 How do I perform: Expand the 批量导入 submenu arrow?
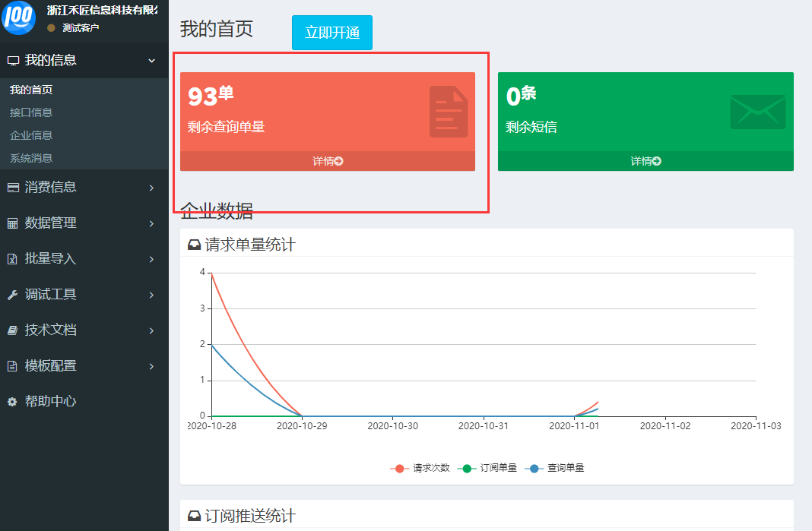click(x=151, y=259)
